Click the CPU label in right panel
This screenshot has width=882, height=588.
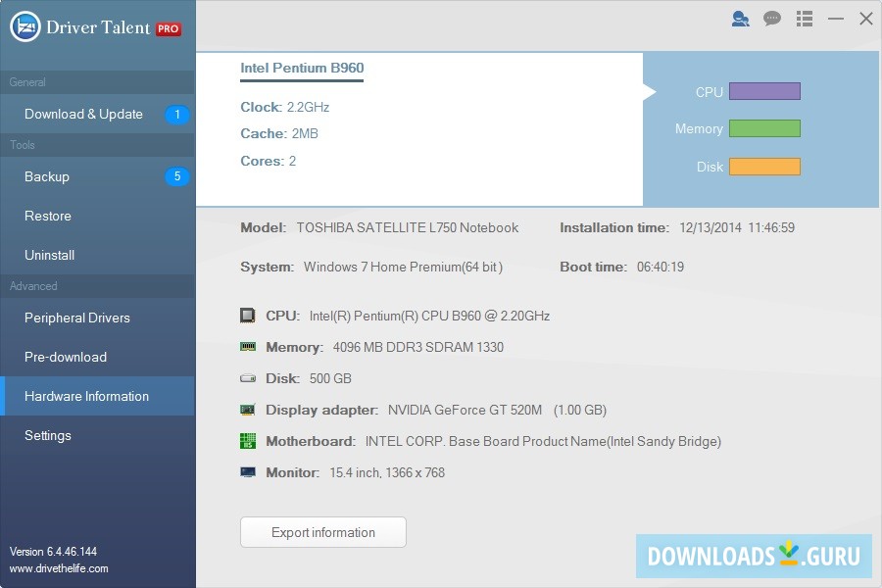click(x=709, y=92)
